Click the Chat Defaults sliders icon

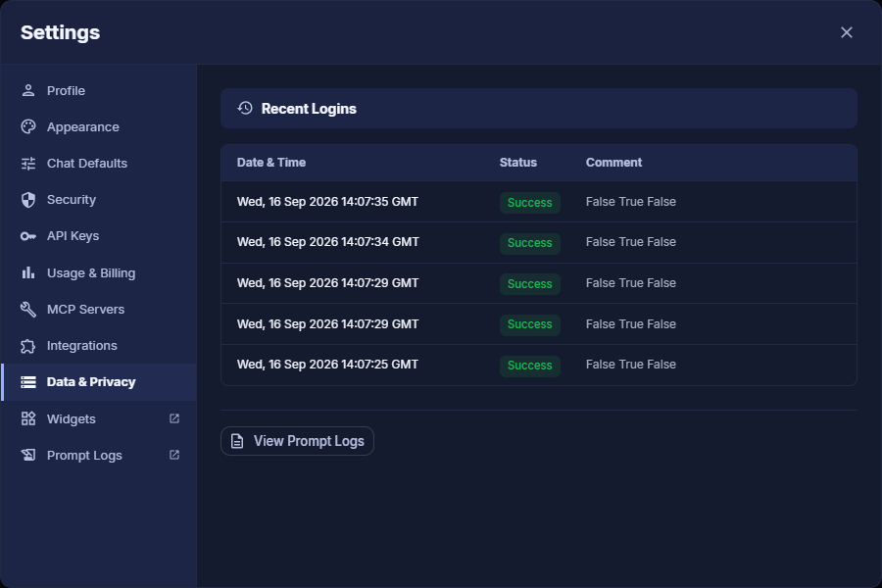click(x=28, y=164)
